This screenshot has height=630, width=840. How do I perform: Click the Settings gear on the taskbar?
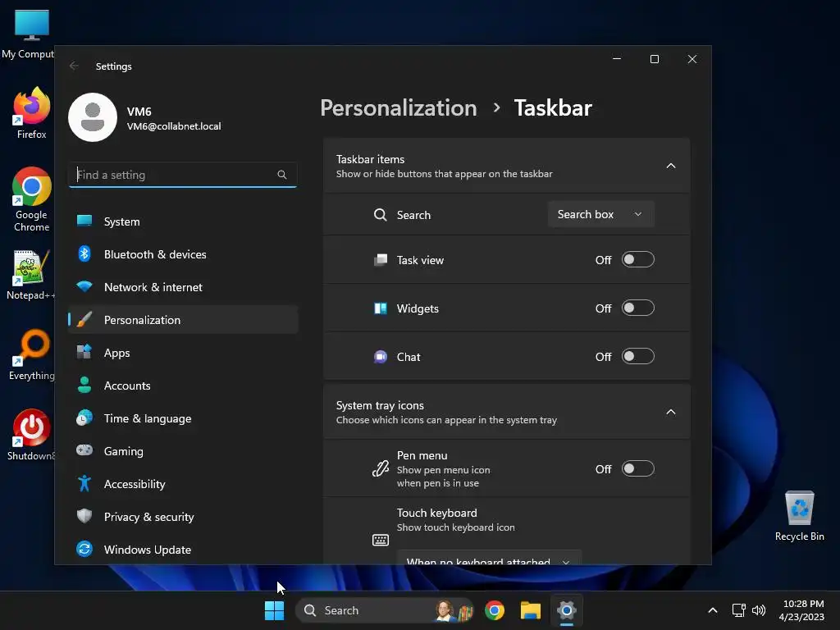click(566, 610)
